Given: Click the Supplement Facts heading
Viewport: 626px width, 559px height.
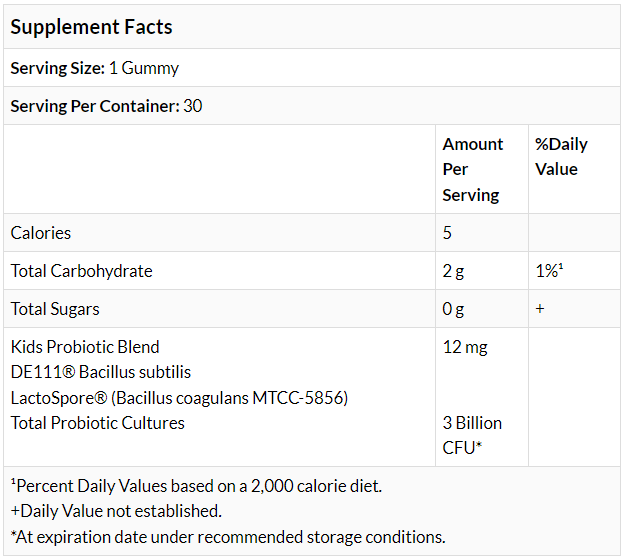Looking at the screenshot, I should 92,27.
